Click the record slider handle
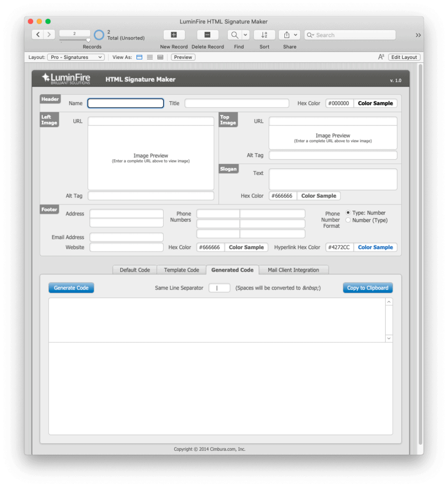 (x=88, y=40)
